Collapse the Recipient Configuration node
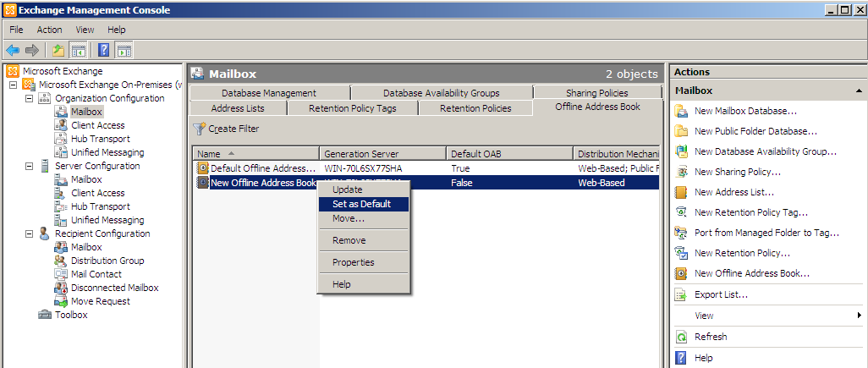 tap(29, 234)
